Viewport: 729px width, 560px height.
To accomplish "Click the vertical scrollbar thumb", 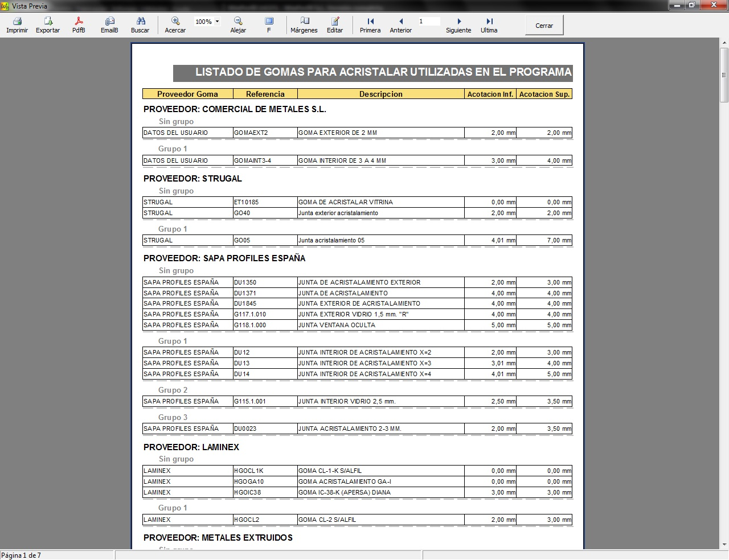I will pos(724,74).
